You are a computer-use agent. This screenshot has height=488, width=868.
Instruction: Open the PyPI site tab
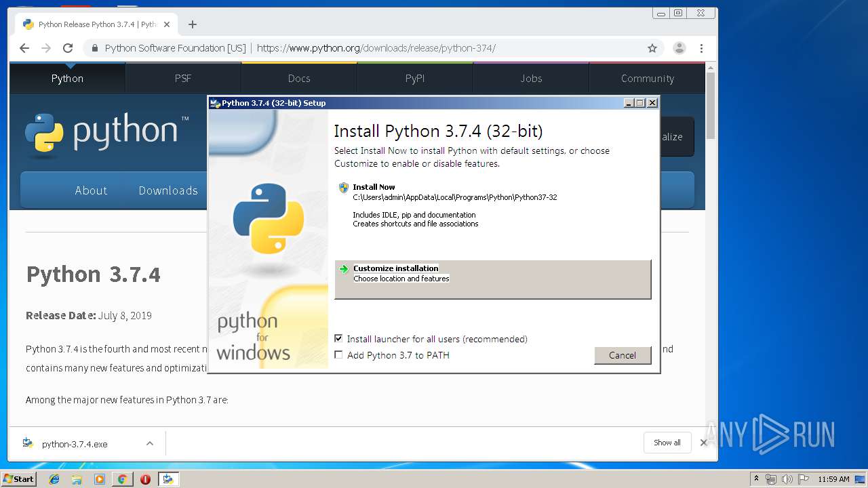coord(415,79)
